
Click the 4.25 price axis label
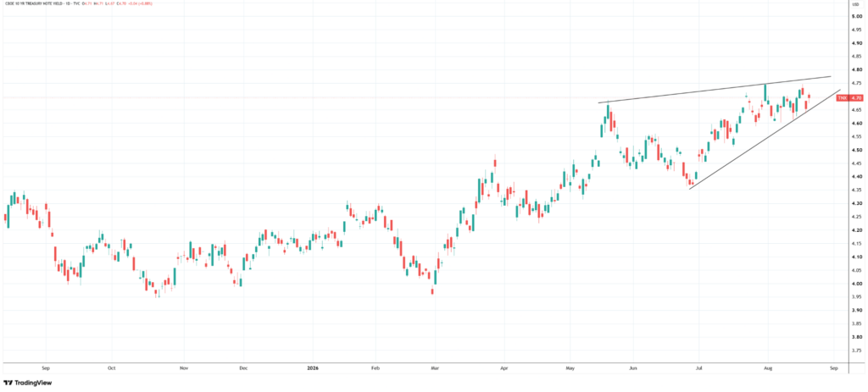click(856, 217)
